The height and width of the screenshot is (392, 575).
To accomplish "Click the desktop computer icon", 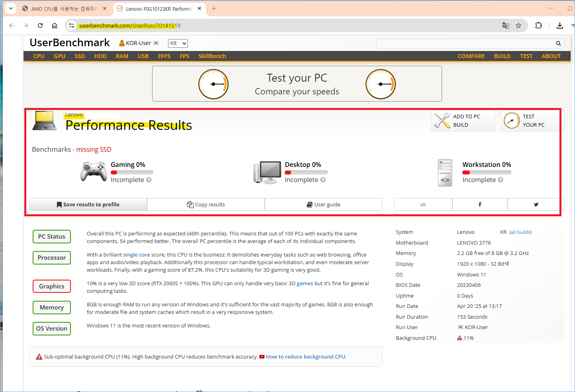I will (x=267, y=172).
